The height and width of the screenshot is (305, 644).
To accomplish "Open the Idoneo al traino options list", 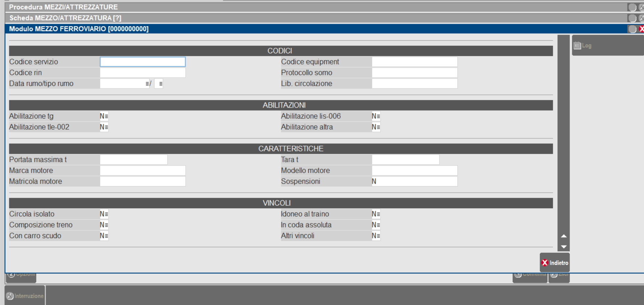I will (x=378, y=214).
